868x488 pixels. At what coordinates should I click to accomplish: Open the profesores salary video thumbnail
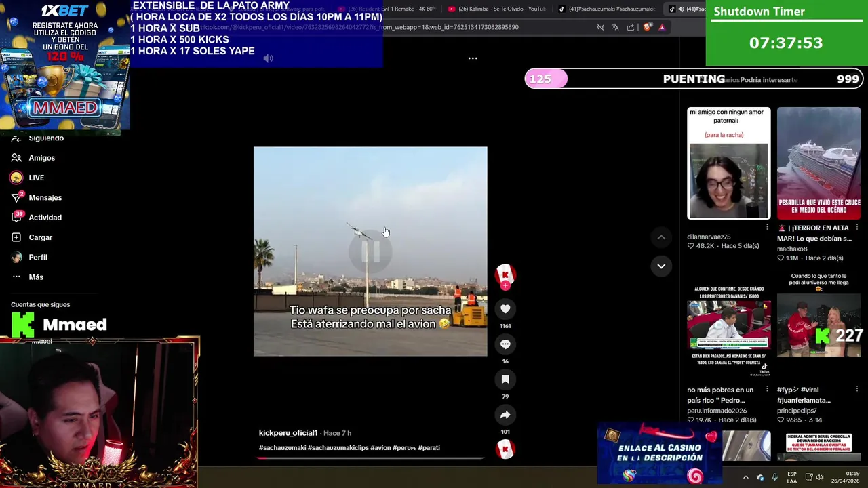(729, 325)
